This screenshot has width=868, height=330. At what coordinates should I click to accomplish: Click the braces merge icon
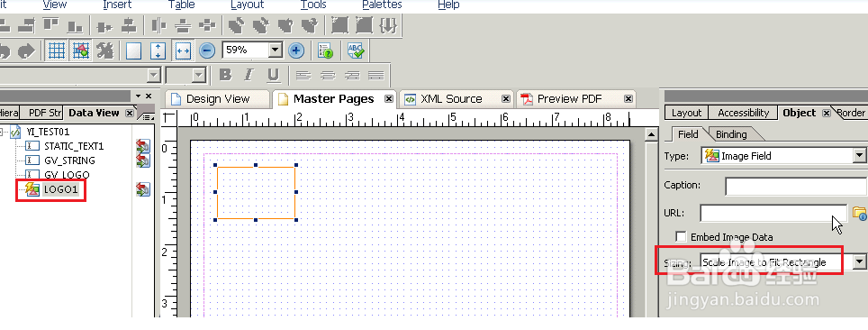[x=388, y=26]
